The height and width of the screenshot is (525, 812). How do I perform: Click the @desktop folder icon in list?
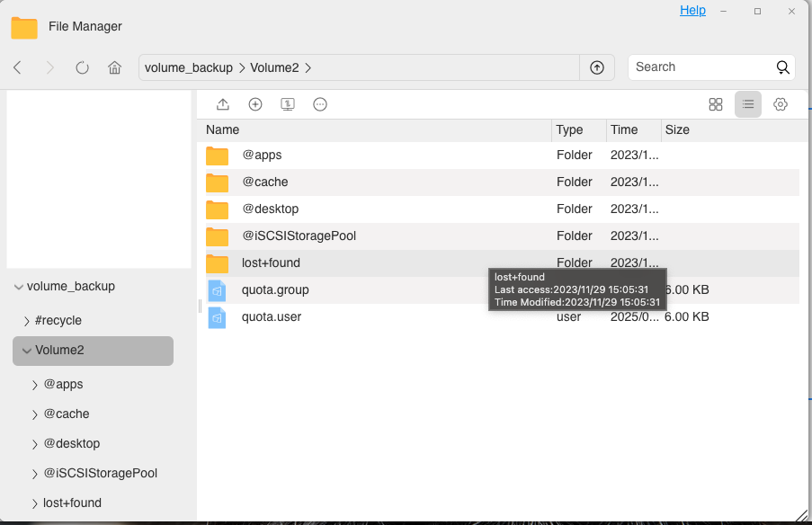tap(217, 209)
